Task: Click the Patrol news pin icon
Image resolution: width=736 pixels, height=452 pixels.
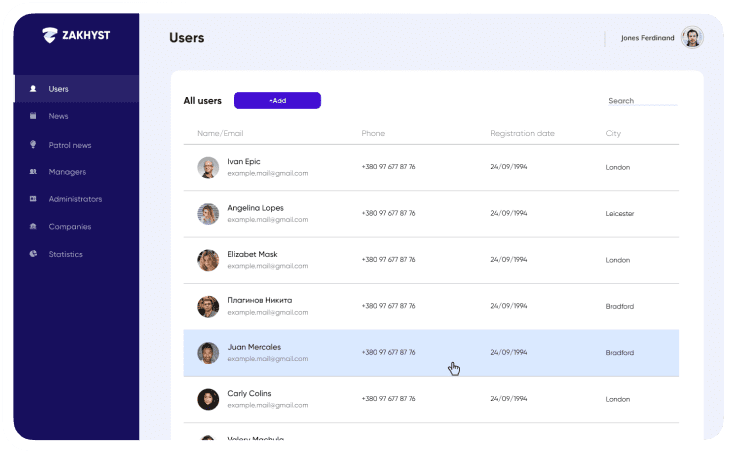Action: [33, 145]
